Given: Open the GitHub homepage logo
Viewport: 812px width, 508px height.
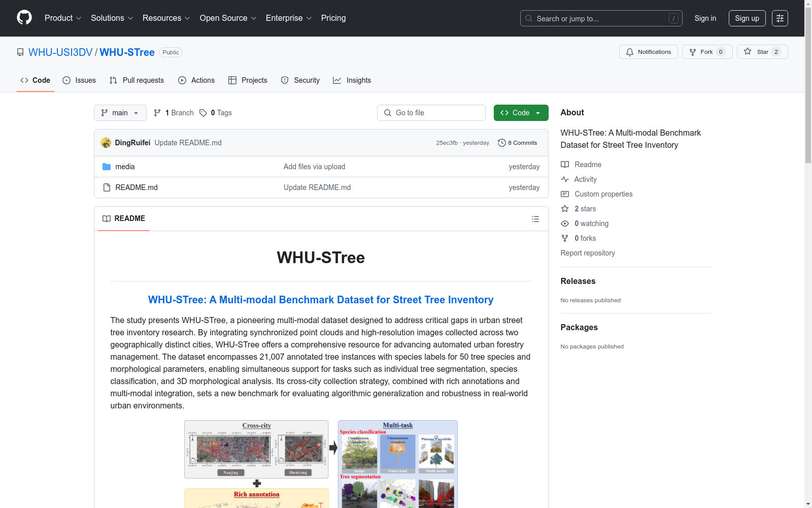Looking at the screenshot, I should click(24, 18).
